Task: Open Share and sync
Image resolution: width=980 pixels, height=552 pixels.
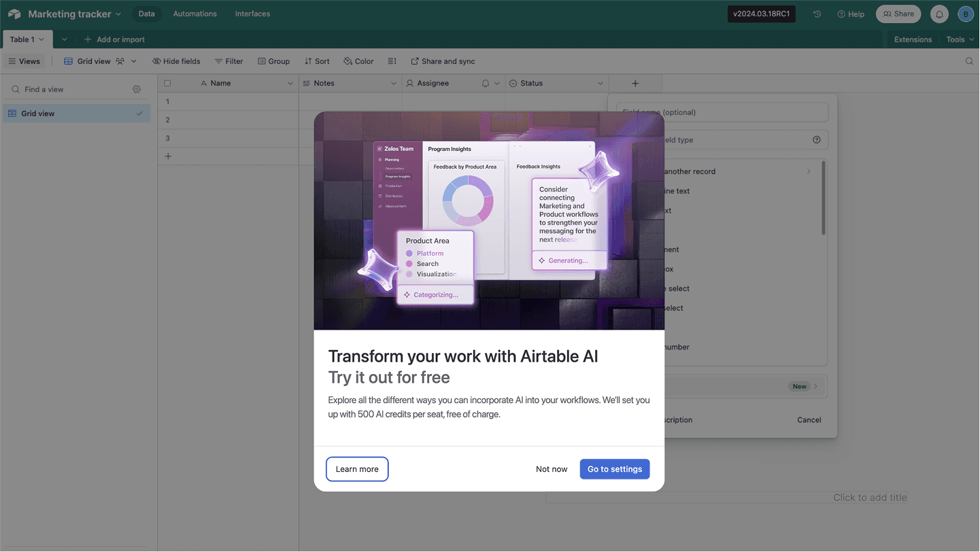Action: click(443, 61)
